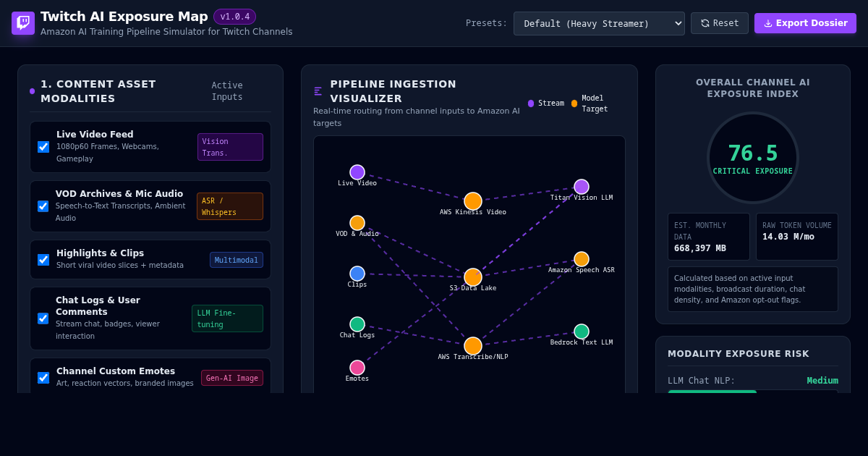Click the S3 Data Lake node
Viewport: 868px width, 456px height.
pos(473,277)
